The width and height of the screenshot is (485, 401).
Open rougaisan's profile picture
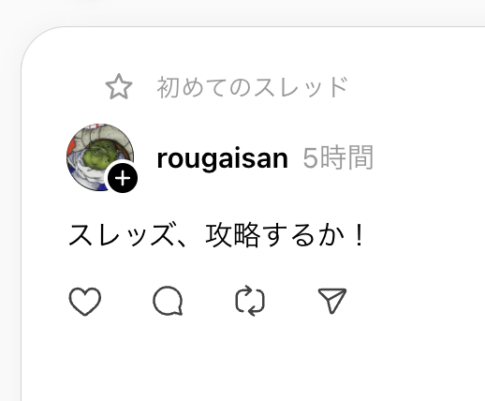[x=100, y=157]
